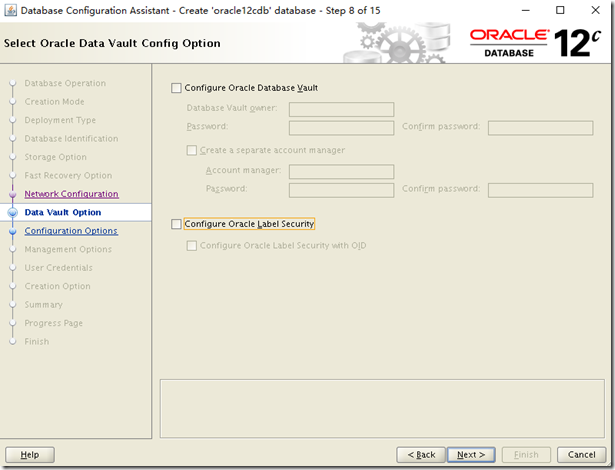Click the page heading Select Oracle Data Vault Config Option
The height and width of the screenshot is (470, 615).
pyautogui.click(x=112, y=43)
